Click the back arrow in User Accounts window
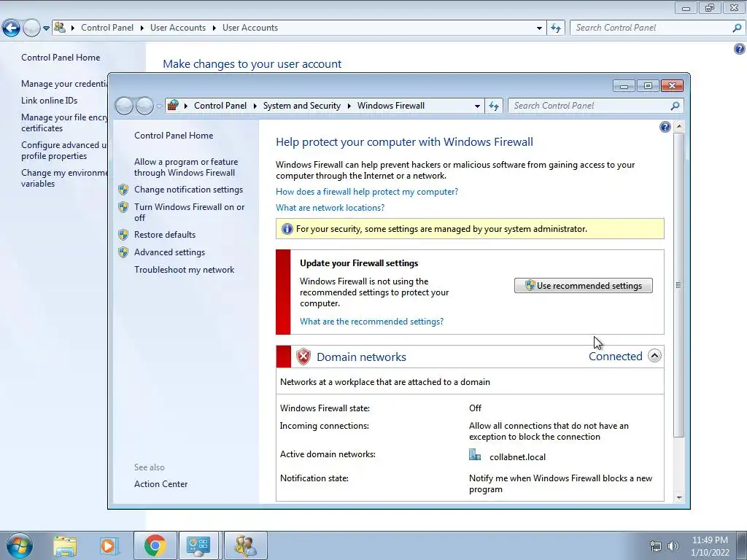 (x=12, y=28)
